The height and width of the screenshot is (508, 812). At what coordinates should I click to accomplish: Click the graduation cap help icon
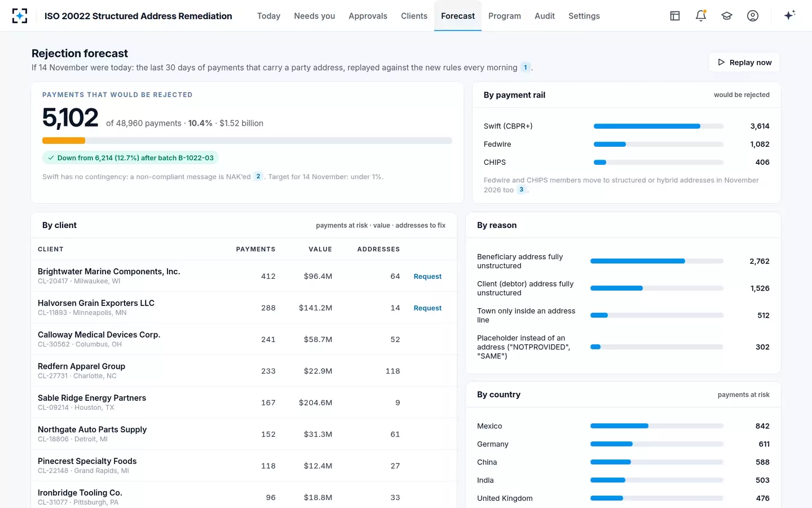click(x=727, y=16)
